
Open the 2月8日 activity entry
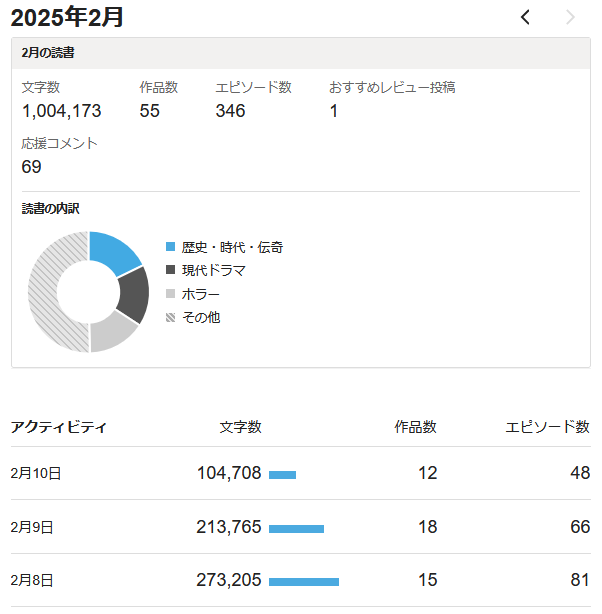32,581
